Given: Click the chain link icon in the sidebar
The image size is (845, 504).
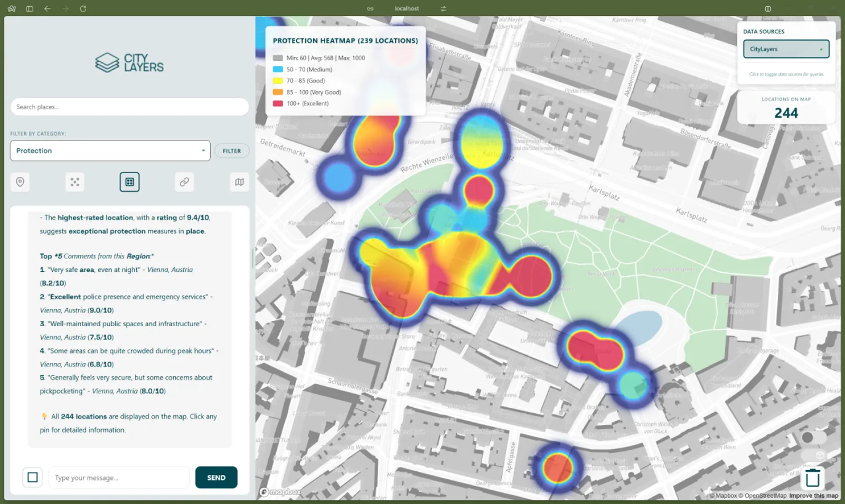Looking at the screenshot, I should click(x=184, y=182).
